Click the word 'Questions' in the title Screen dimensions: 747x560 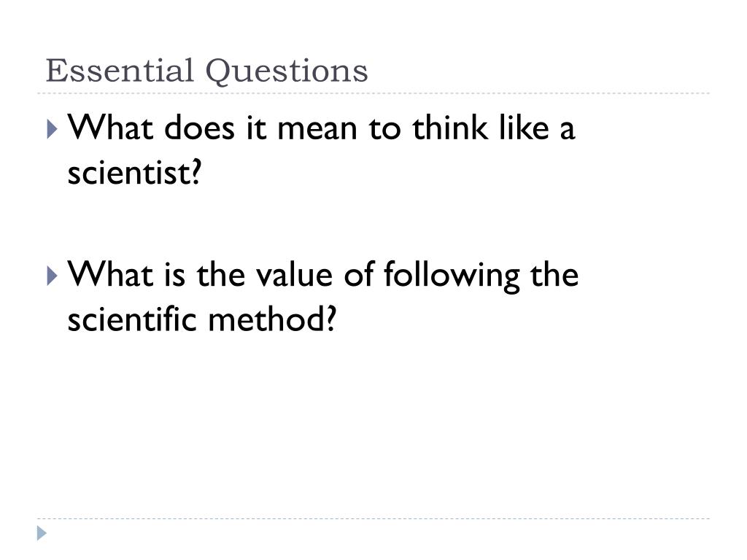tap(287, 71)
